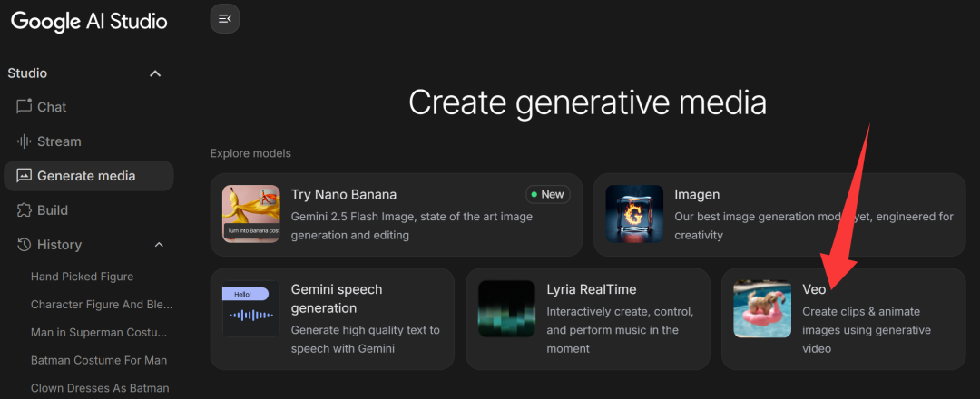Open the Stream menu item

click(89, 141)
